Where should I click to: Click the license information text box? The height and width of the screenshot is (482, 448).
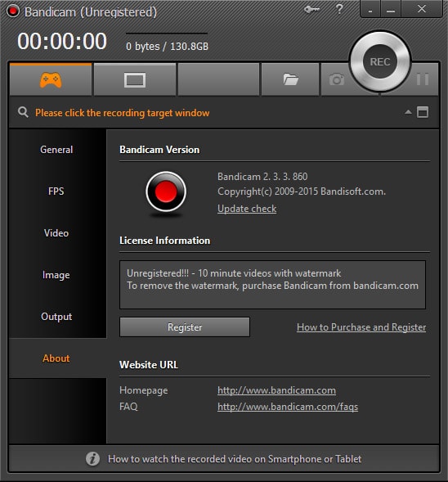[273, 285]
